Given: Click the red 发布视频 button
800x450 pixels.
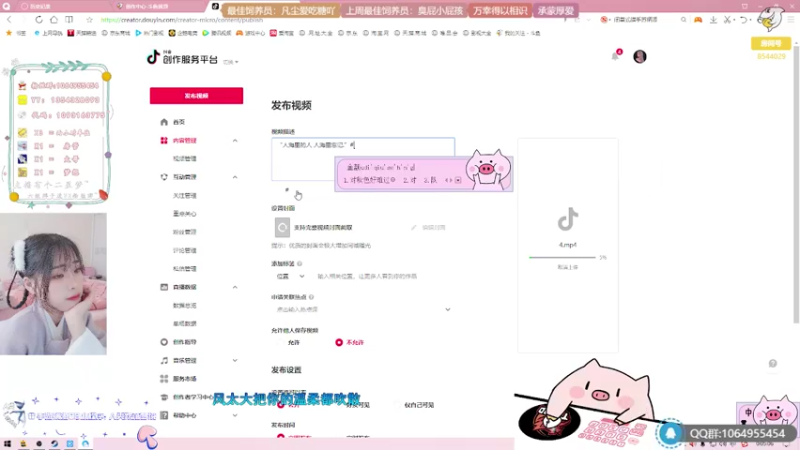Looking at the screenshot, I should click(196, 95).
